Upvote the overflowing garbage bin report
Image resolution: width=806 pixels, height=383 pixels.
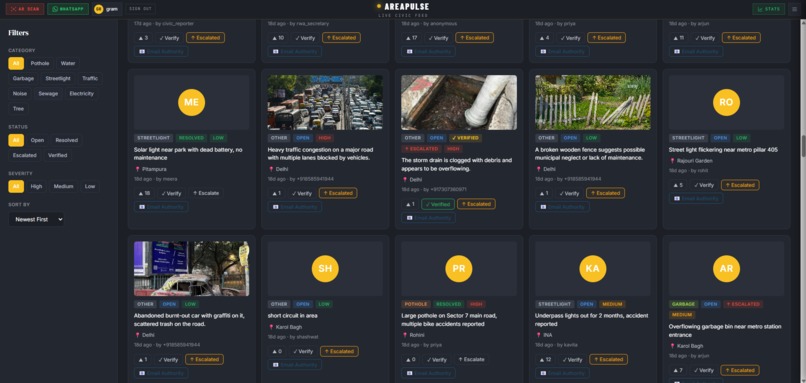coord(677,370)
